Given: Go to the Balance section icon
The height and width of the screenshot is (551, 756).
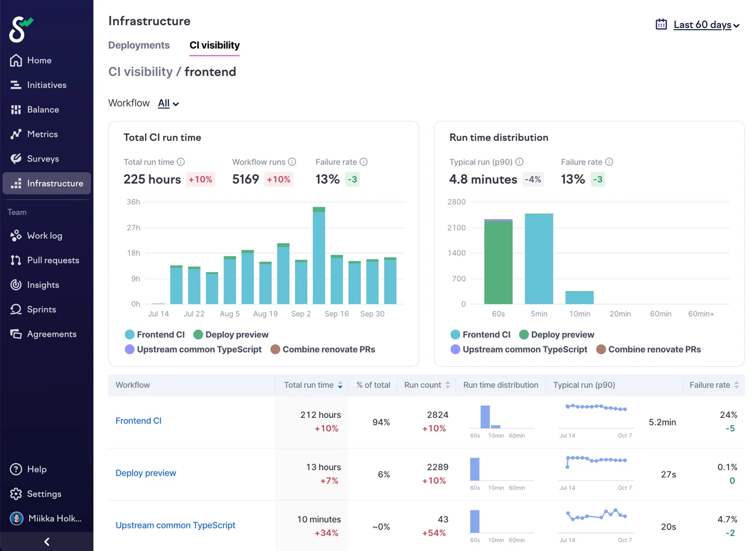Looking at the screenshot, I should coord(16,110).
